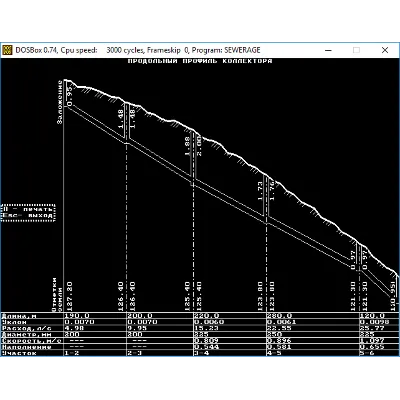Click length value 280.0 in table
The width and height of the screenshot is (400, 400).
[279, 316]
